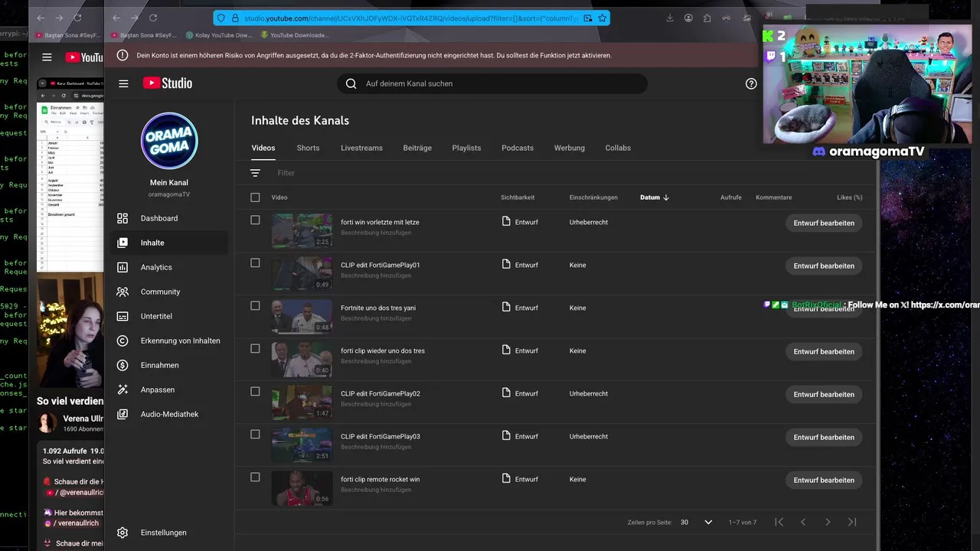Open Einstellungen settings gear
The width and height of the screenshot is (980, 551).
coord(122,533)
